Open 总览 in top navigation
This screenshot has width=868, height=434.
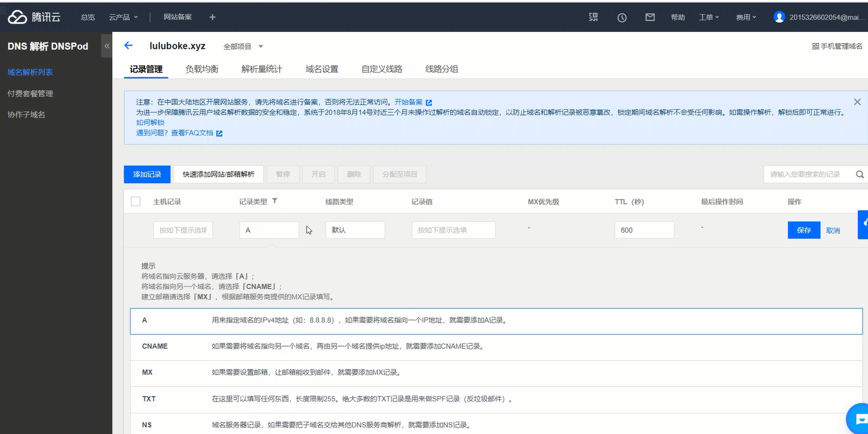pyautogui.click(x=88, y=17)
